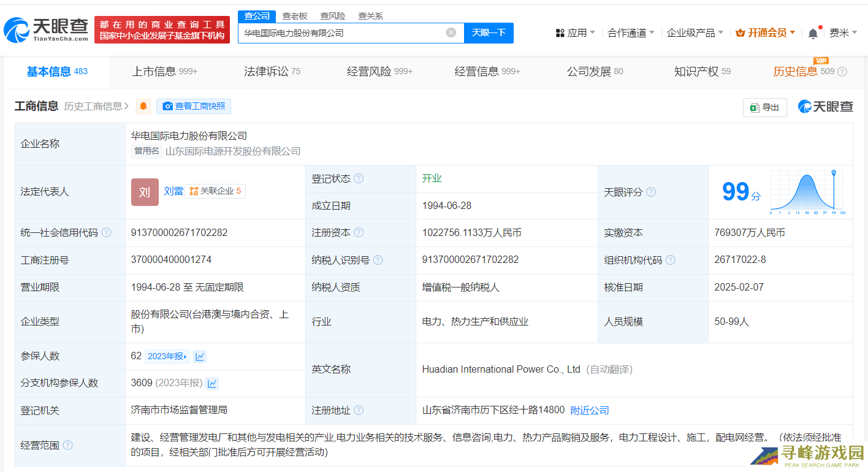Click the English name Huadian International Power Co., Ltd
Viewport: 868px width, 472px height.
[x=501, y=369]
